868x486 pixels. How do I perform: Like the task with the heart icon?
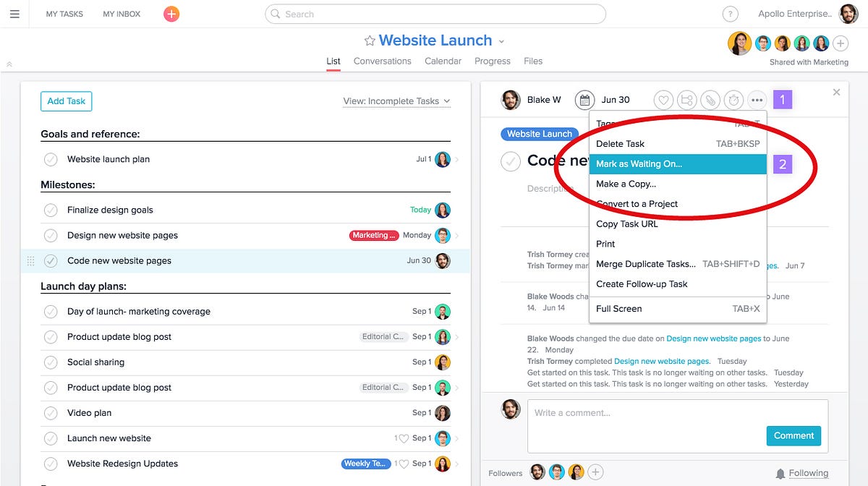[x=663, y=100]
